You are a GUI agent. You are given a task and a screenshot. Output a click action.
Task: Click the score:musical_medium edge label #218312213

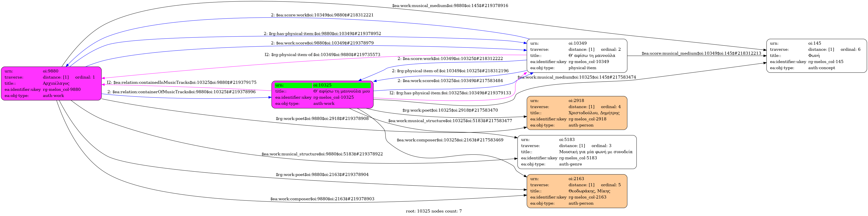click(x=701, y=53)
